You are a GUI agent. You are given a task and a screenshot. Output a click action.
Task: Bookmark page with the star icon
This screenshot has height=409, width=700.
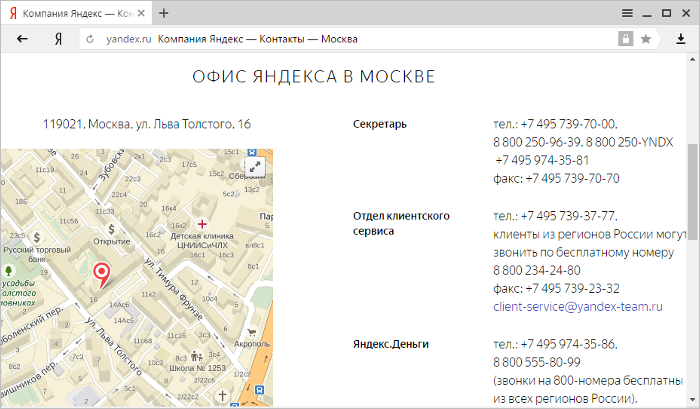[x=646, y=39]
